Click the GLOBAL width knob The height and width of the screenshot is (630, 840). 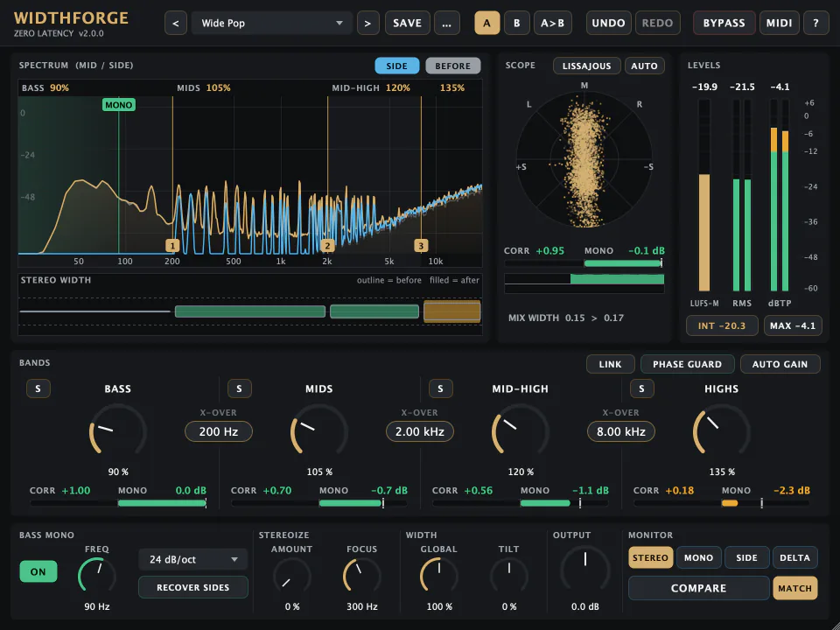pyautogui.click(x=438, y=576)
